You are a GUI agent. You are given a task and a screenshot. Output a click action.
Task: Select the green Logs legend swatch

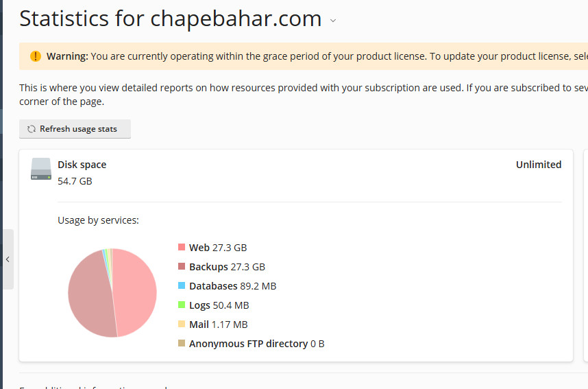[182, 305]
